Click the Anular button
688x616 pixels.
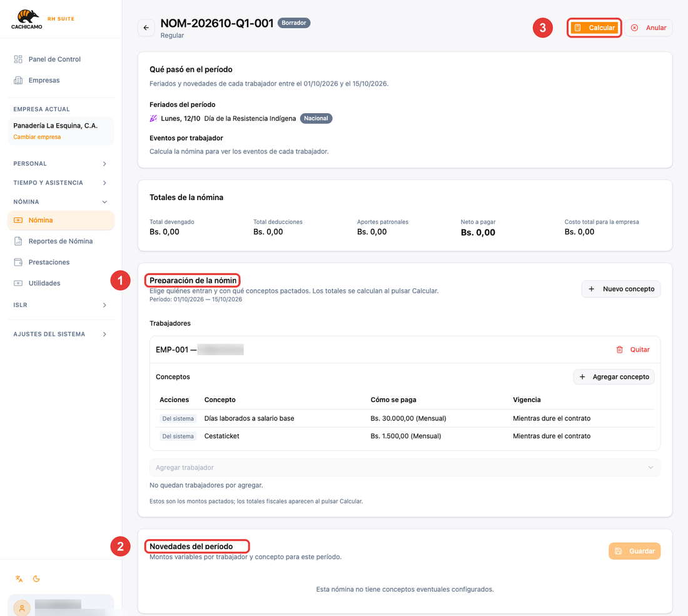(649, 28)
